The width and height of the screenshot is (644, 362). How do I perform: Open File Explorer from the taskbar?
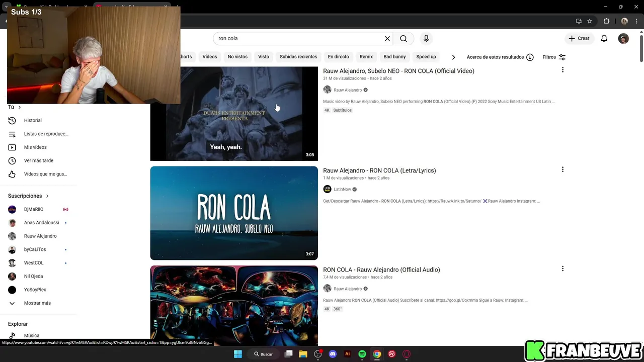pos(303,354)
